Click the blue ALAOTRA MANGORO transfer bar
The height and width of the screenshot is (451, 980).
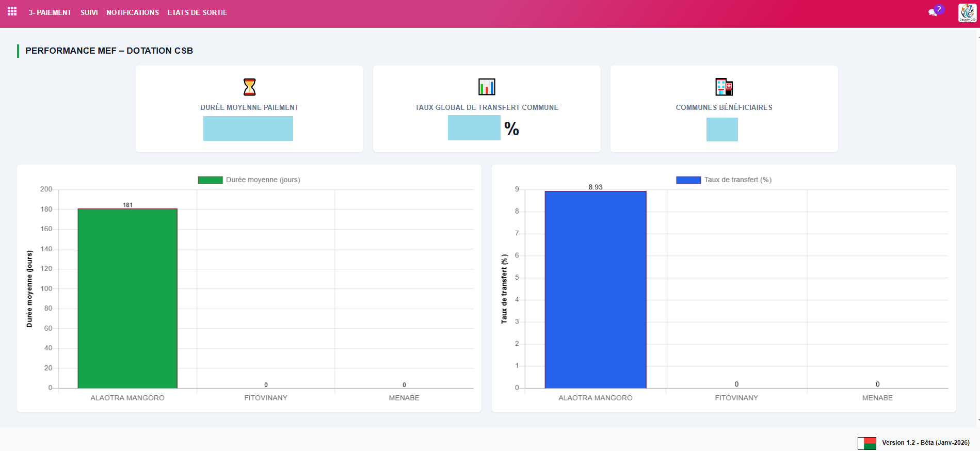tap(595, 289)
